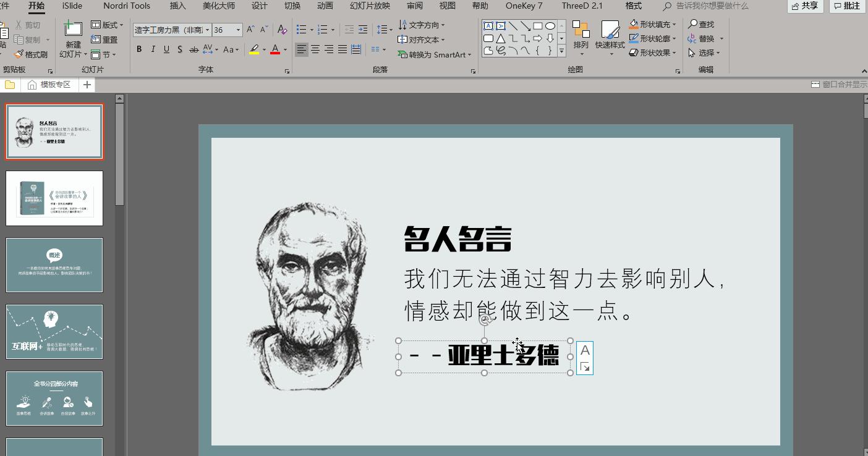Apply bold formatting to selected text
This screenshot has width=868, height=456.
[x=139, y=49]
